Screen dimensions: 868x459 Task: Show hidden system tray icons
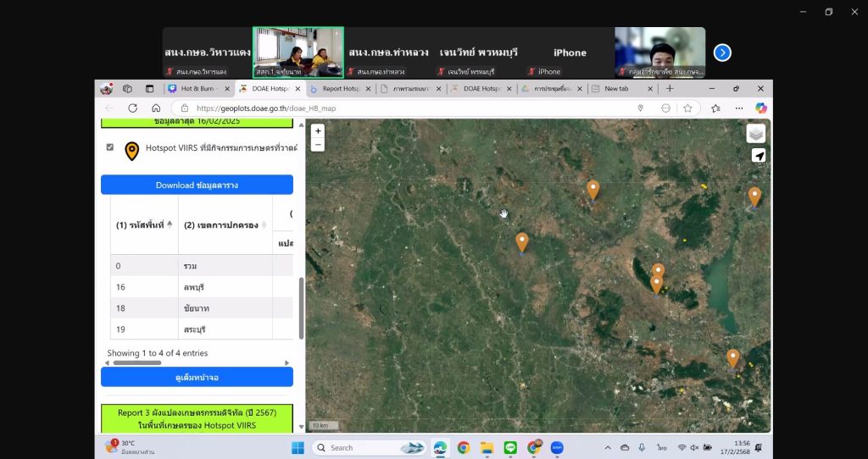point(607,447)
